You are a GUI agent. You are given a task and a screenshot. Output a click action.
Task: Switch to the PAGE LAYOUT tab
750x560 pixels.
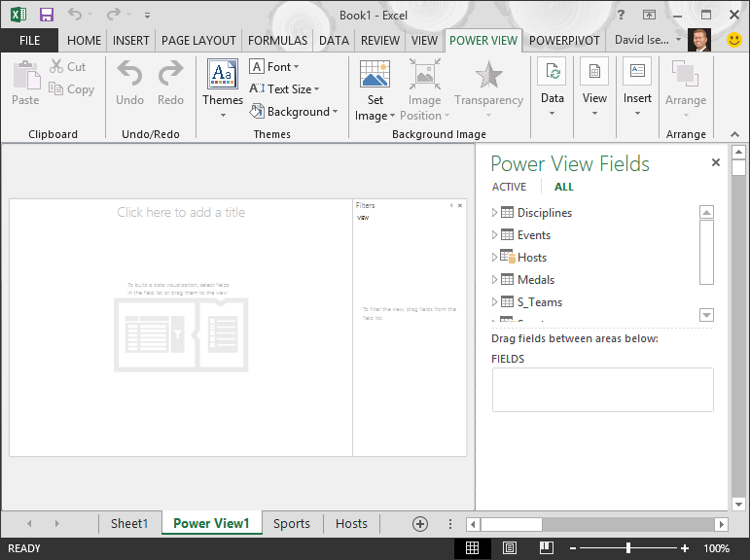[198, 41]
